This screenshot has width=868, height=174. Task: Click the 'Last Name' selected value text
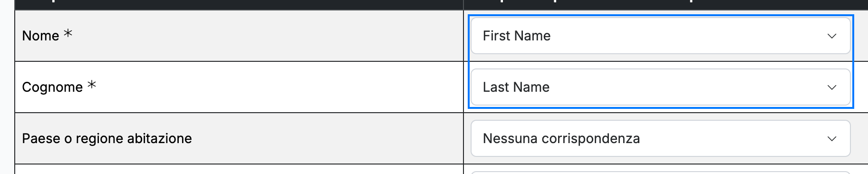tap(516, 87)
